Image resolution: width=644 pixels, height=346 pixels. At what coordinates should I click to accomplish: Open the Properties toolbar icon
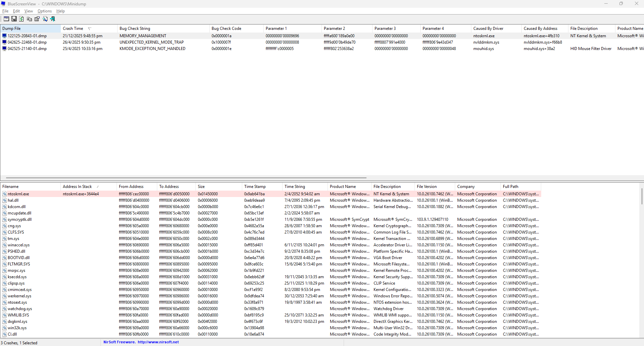[37, 19]
